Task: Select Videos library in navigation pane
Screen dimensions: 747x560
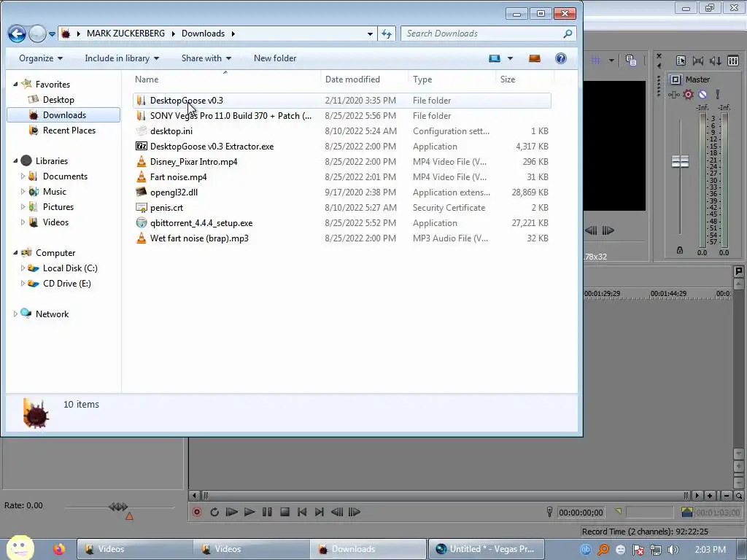Action: pos(55,222)
